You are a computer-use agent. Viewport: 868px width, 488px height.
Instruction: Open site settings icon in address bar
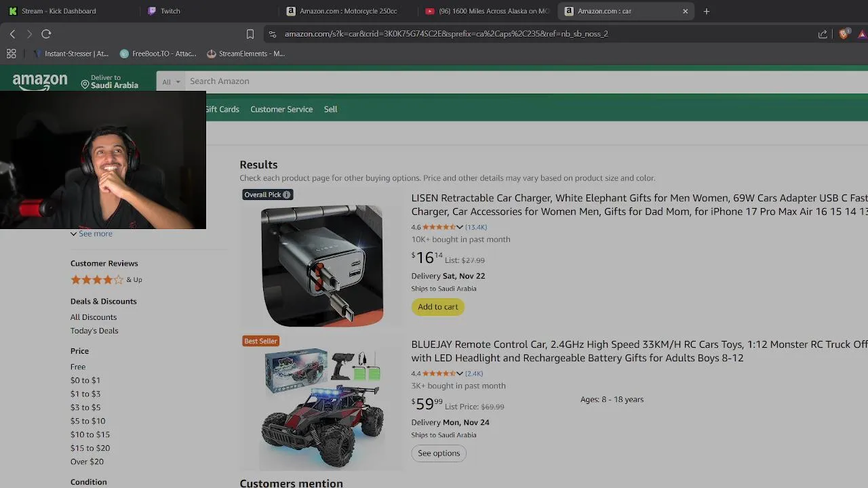tap(273, 34)
